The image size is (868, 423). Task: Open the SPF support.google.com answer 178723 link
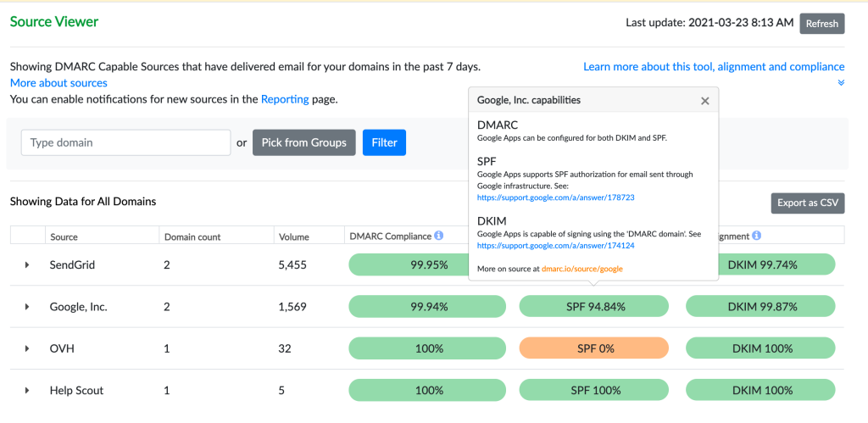pos(556,198)
